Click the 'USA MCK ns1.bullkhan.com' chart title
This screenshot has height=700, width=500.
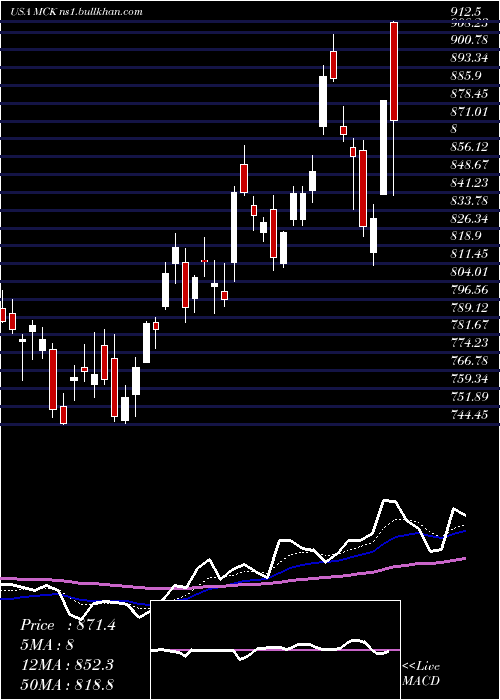click(x=76, y=12)
